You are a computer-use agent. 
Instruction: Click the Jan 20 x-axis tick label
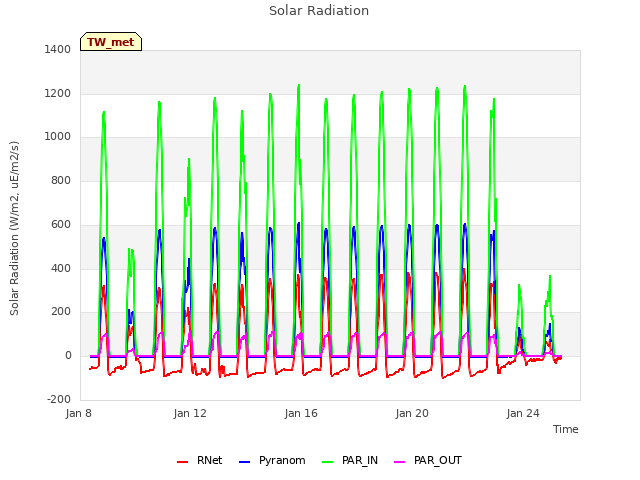click(x=412, y=413)
